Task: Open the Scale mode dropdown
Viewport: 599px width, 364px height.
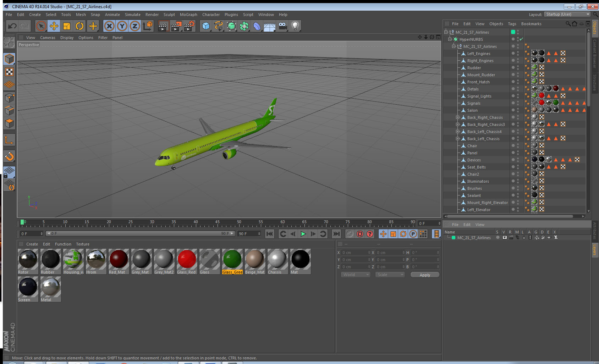Action: (390, 275)
